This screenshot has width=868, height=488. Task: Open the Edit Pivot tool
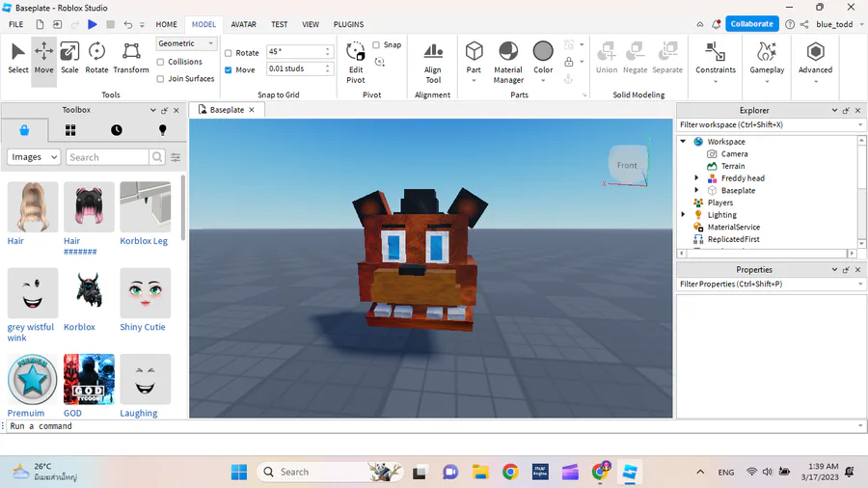(x=355, y=63)
